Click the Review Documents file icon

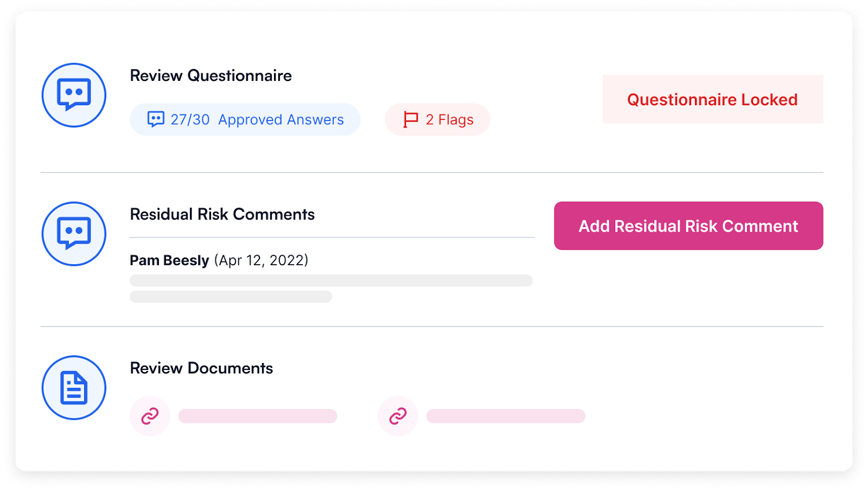[74, 387]
